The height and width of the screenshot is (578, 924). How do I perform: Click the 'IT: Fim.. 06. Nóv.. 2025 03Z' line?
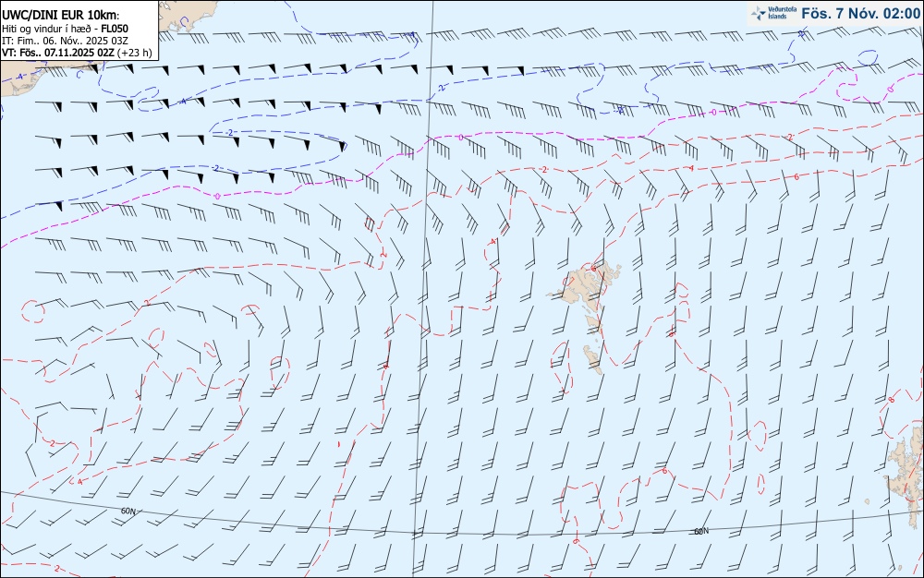[x=65, y=41]
